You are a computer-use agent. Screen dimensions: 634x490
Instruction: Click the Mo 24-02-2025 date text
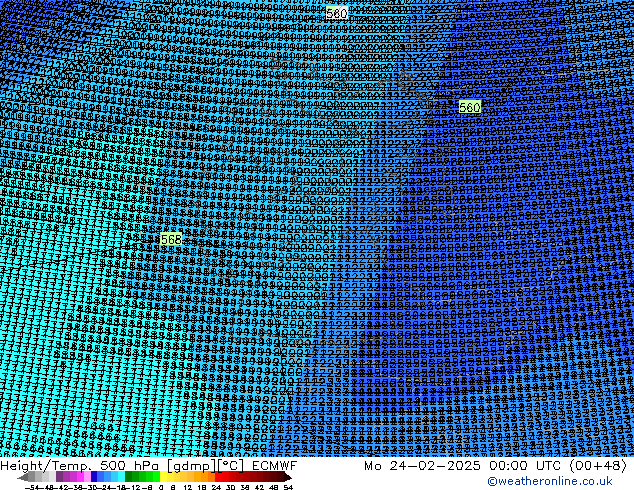tap(411, 466)
